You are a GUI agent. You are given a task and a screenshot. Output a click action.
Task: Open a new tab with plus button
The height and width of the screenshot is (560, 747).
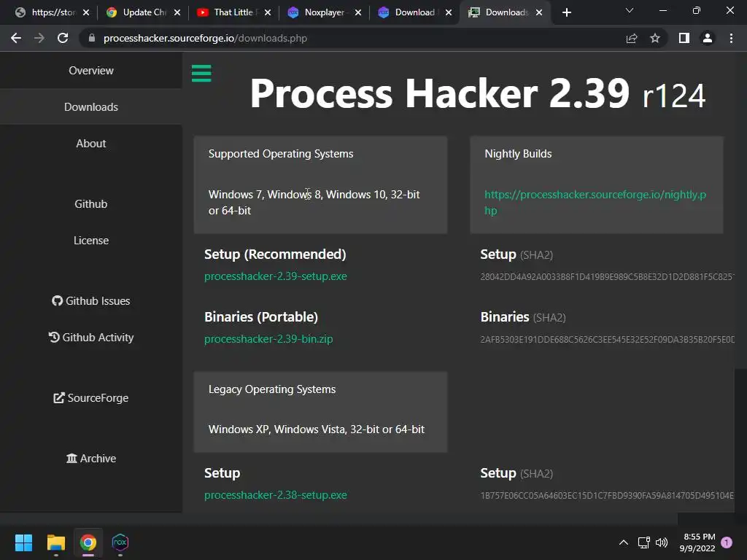click(566, 12)
